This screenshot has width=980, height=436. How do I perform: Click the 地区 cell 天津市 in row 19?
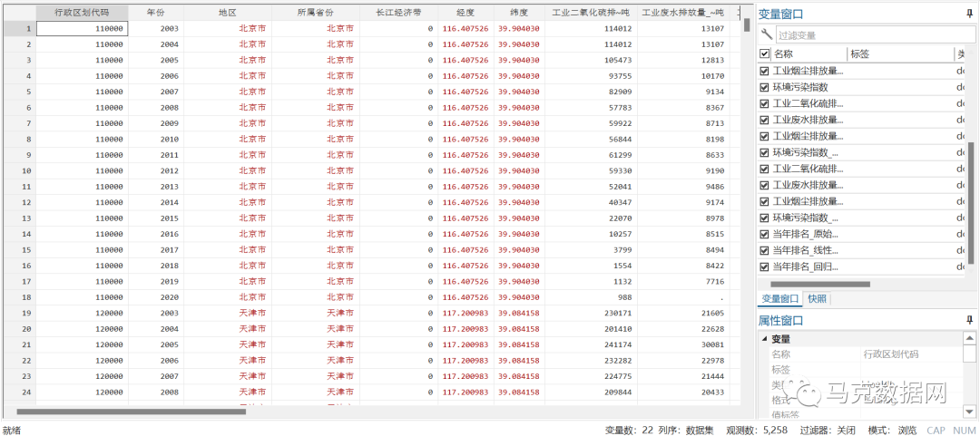(228, 313)
